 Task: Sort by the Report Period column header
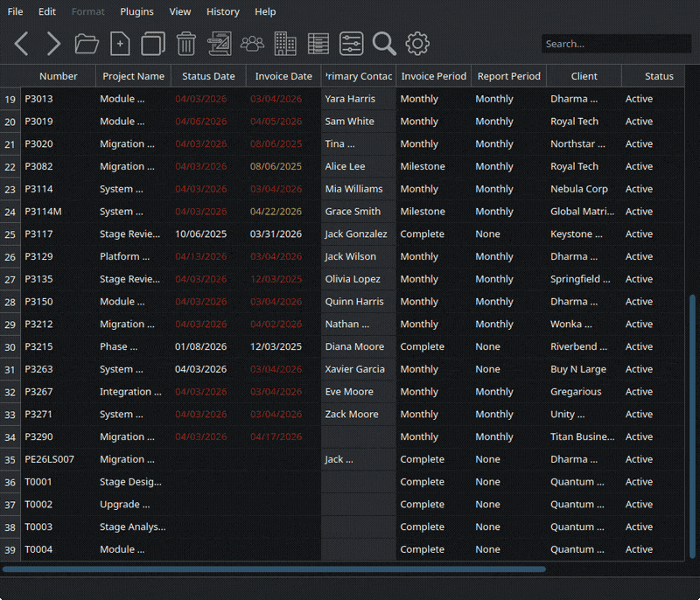click(509, 76)
